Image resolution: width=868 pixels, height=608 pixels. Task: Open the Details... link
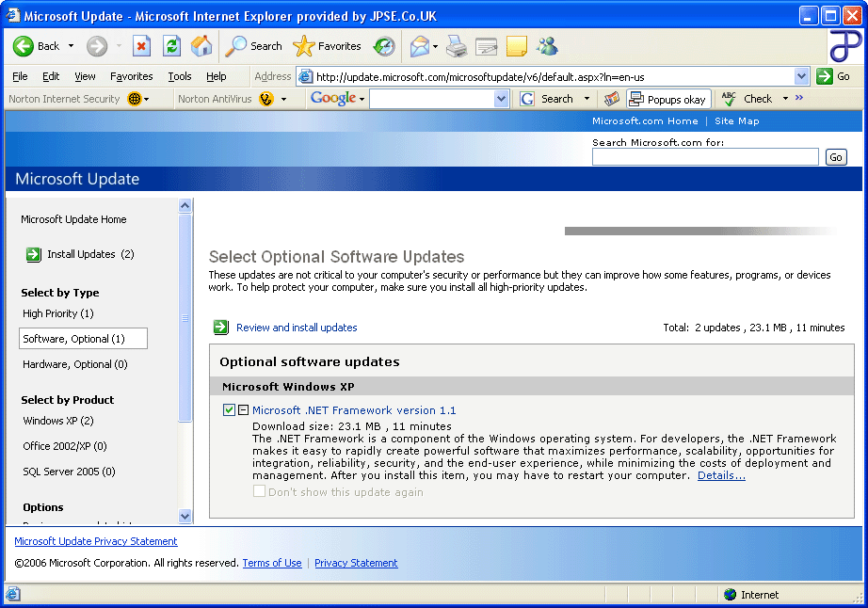click(721, 475)
